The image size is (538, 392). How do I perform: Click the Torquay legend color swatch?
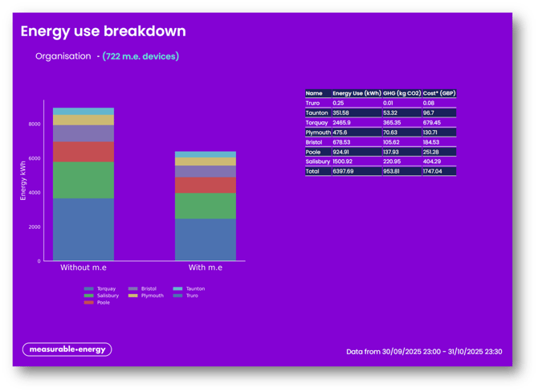click(x=88, y=288)
